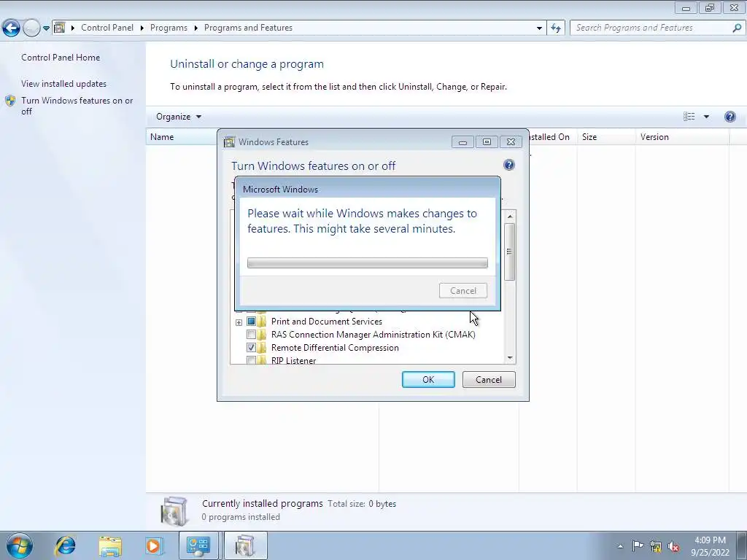
Task: Select Control Panel in the breadcrumb
Action: pyautogui.click(x=107, y=28)
